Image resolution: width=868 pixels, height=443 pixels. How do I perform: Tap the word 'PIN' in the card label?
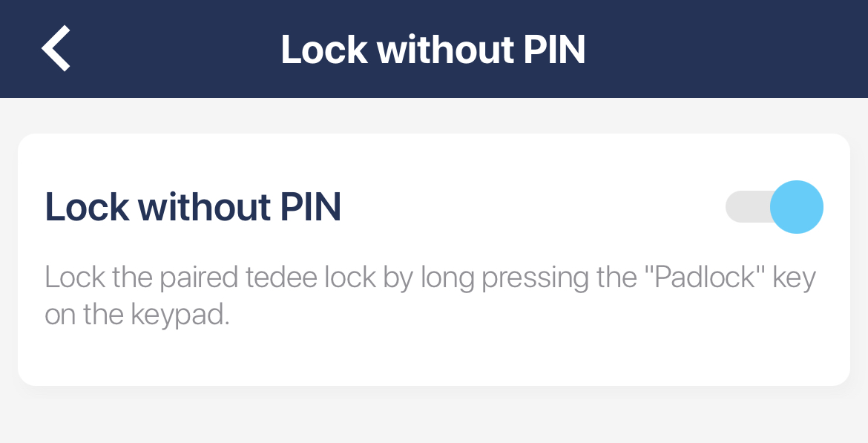point(310,207)
